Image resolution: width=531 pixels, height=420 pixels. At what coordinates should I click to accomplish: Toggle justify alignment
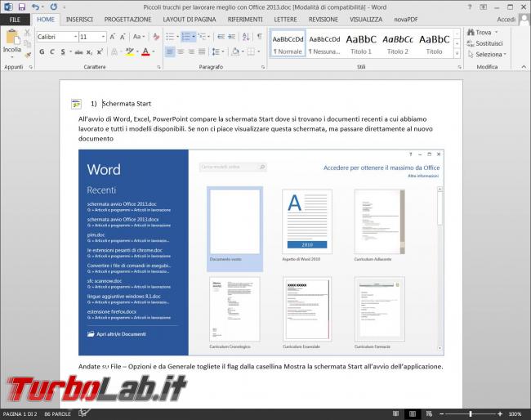pos(202,51)
